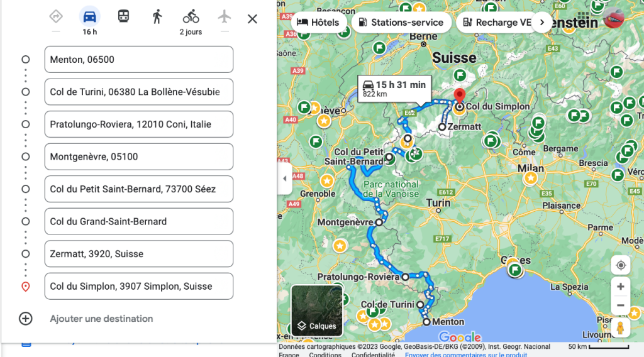Pick the cycling mode showing 2 jours

(191, 17)
